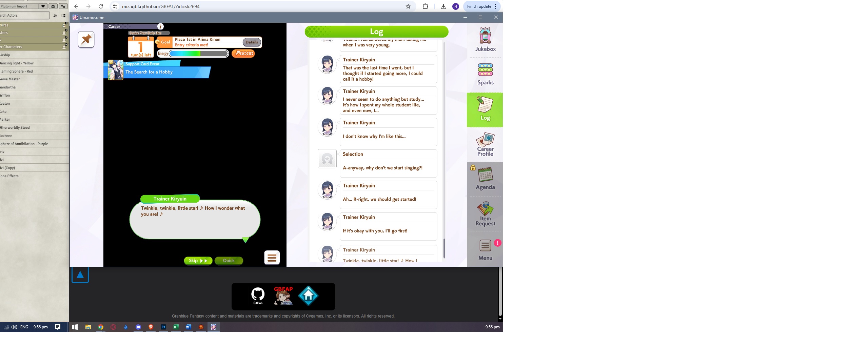
Task: Open File Explorer from the taskbar
Action: pos(88,327)
